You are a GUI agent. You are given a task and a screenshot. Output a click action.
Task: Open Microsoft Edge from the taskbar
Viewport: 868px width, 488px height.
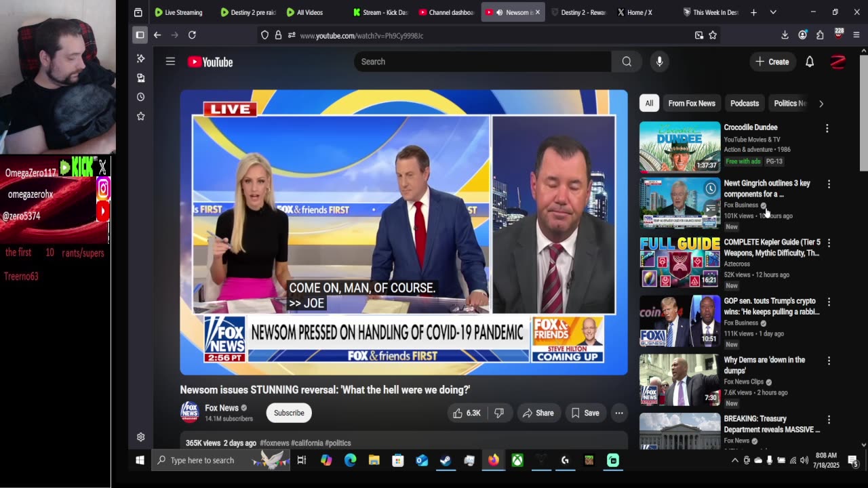[x=350, y=460]
